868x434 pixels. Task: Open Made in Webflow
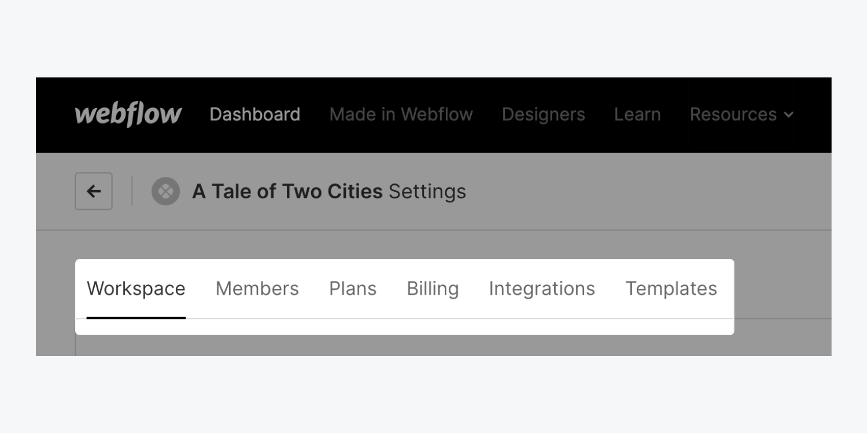[401, 114]
